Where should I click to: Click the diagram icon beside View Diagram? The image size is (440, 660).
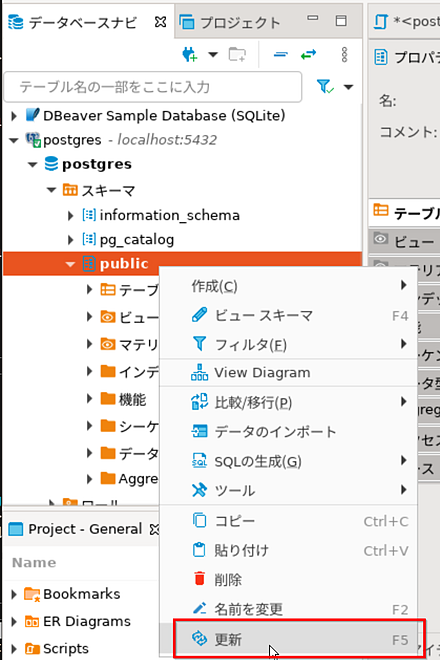click(x=199, y=372)
